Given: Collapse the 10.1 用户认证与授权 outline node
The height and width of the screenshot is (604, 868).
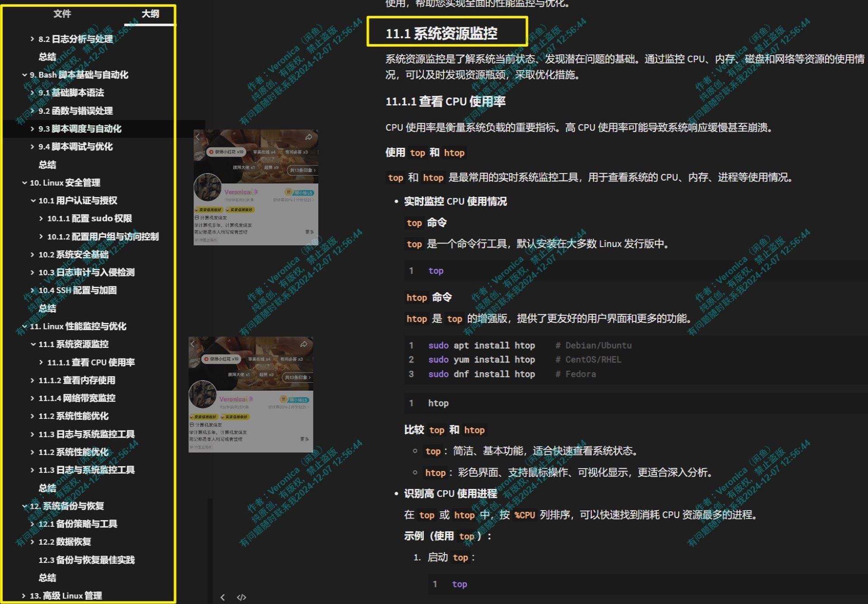Looking at the screenshot, I should pyautogui.click(x=33, y=201).
